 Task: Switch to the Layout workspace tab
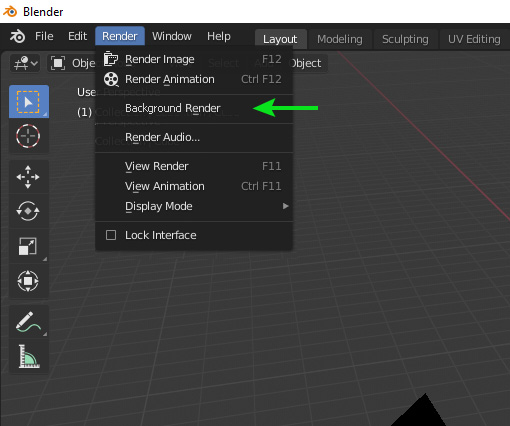tap(280, 39)
